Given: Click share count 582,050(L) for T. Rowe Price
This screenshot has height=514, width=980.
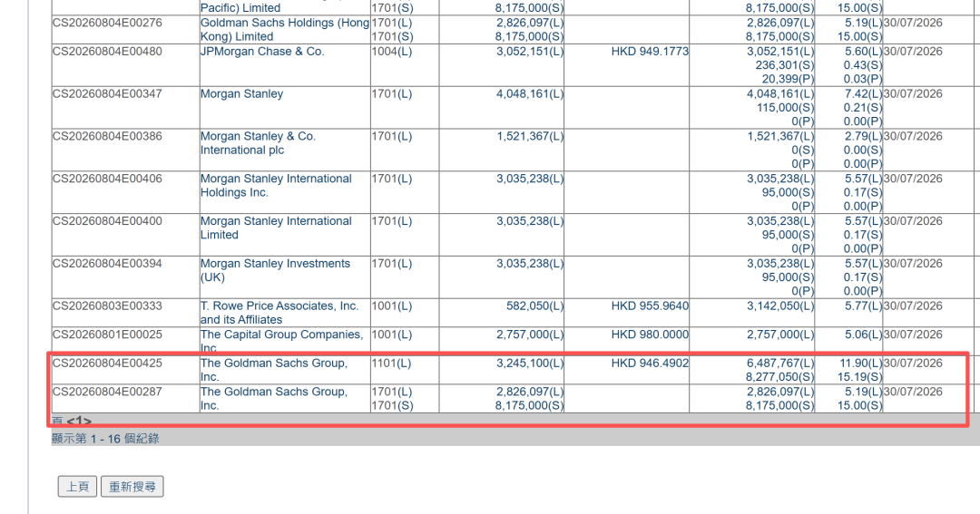Looking at the screenshot, I should tap(535, 306).
